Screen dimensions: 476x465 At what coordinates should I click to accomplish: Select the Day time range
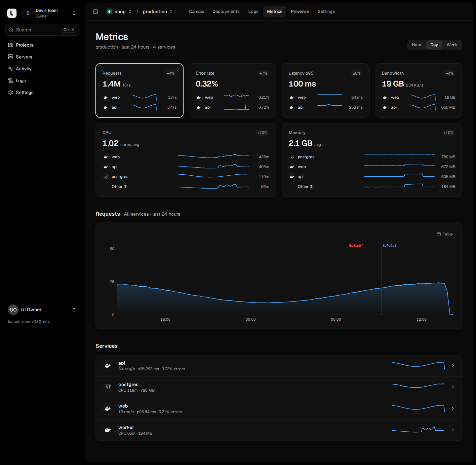tap(434, 45)
